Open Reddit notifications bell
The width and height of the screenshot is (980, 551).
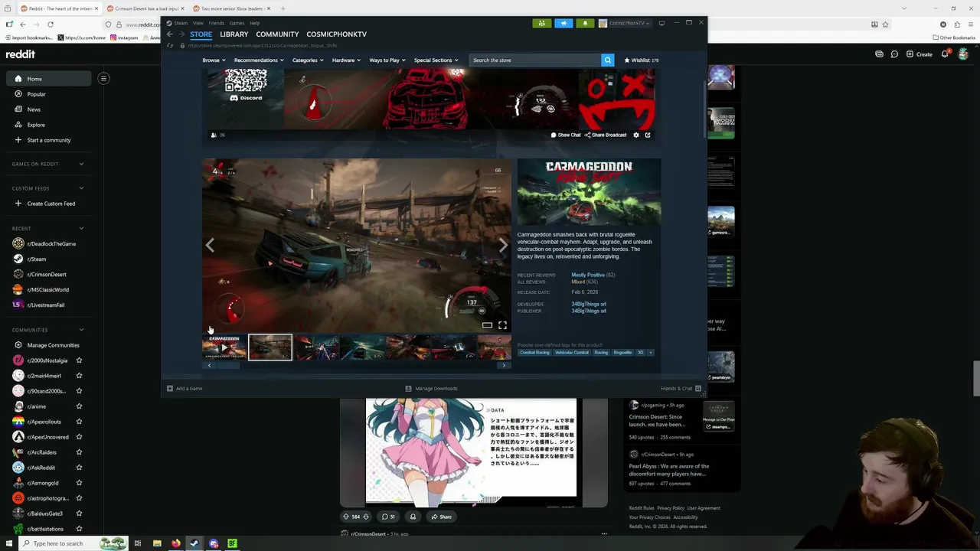[944, 54]
